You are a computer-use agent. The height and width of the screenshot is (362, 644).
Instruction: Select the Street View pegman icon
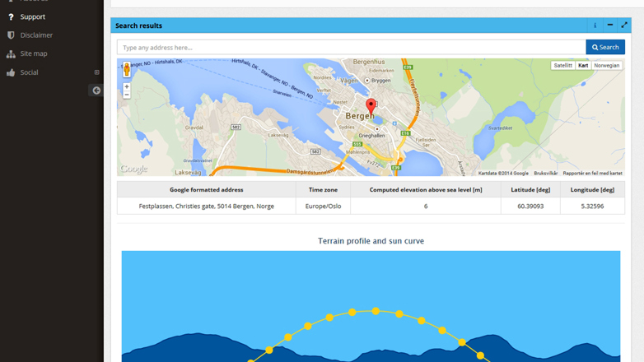pyautogui.click(x=127, y=70)
